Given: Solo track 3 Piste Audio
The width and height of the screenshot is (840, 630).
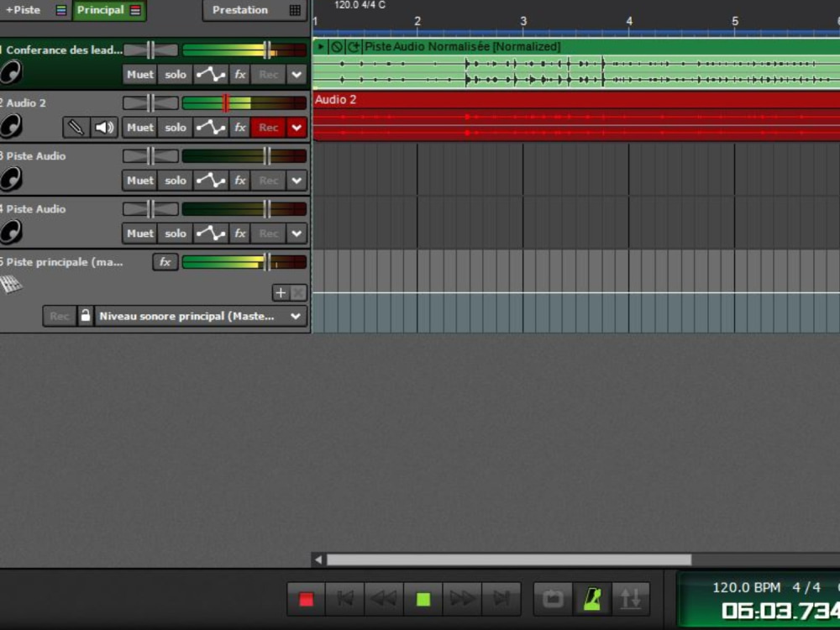Looking at the screenshot, I should pyautogui.click(x=176, y=181).
